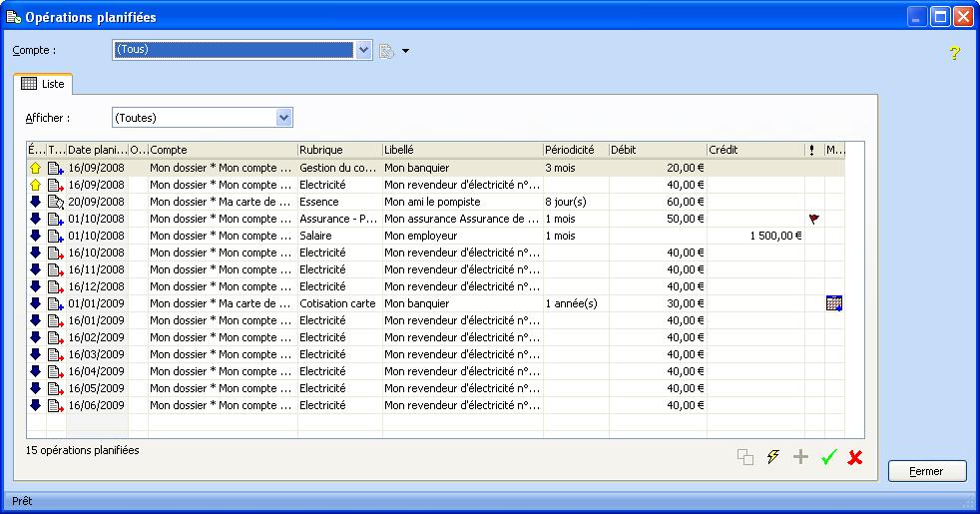Click blue down arrow on Salaire row

[x=36, y=236]
